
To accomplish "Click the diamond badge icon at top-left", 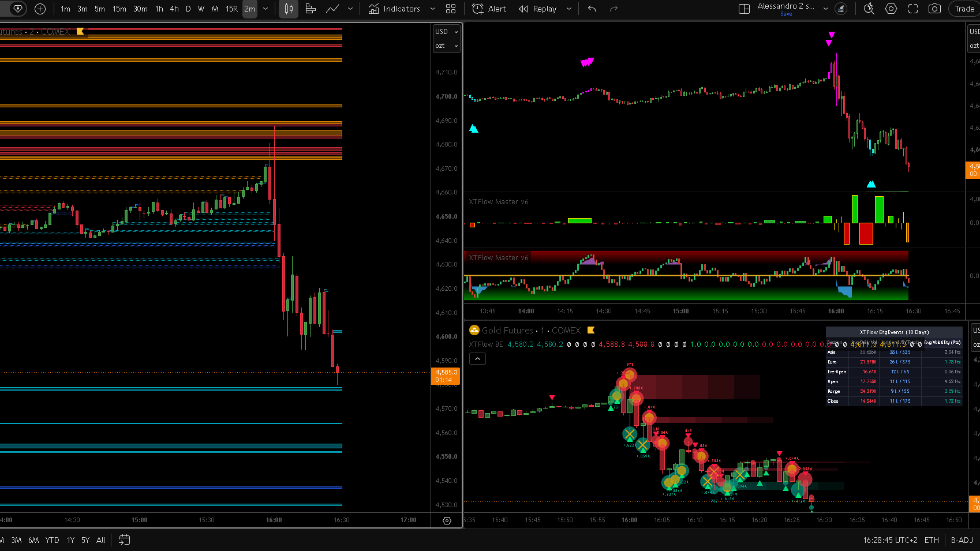I will (x=18, y=9).
